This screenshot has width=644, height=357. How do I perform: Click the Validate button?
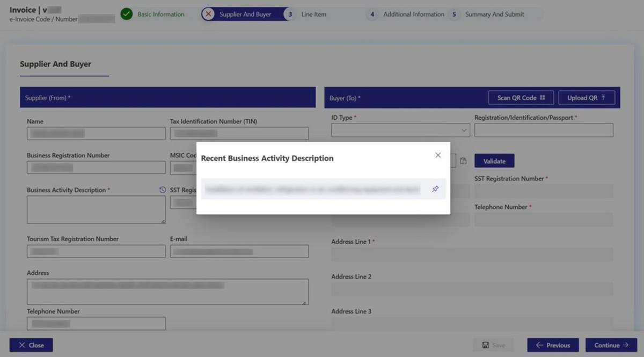coord(494,161)
